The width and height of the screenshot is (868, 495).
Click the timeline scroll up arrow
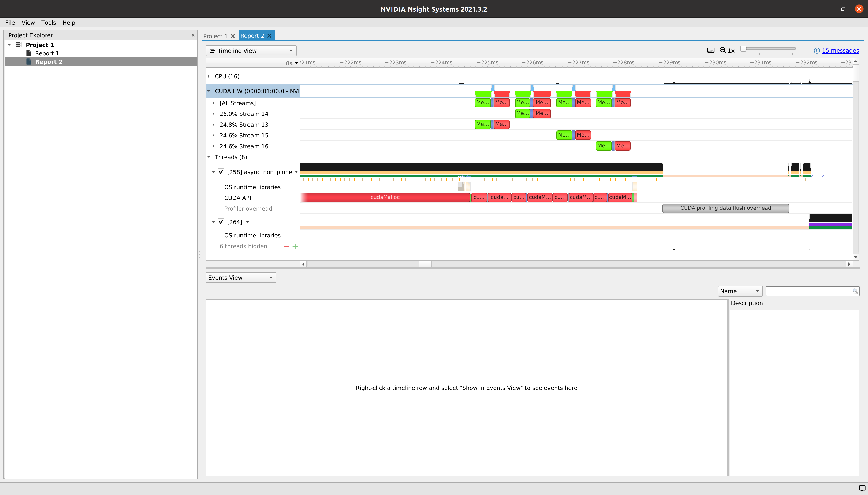856,61
